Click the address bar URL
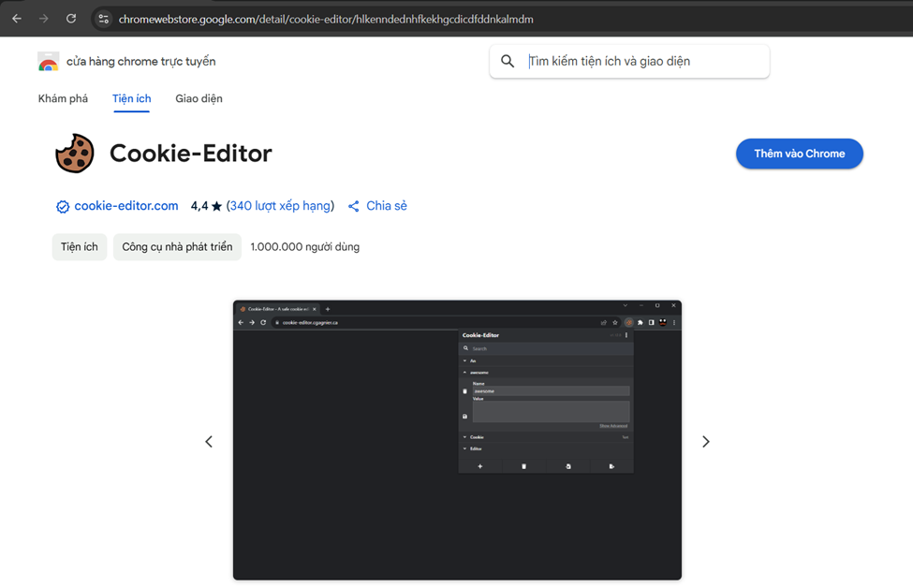Screen dimensions: 913x588 point(326,20)
